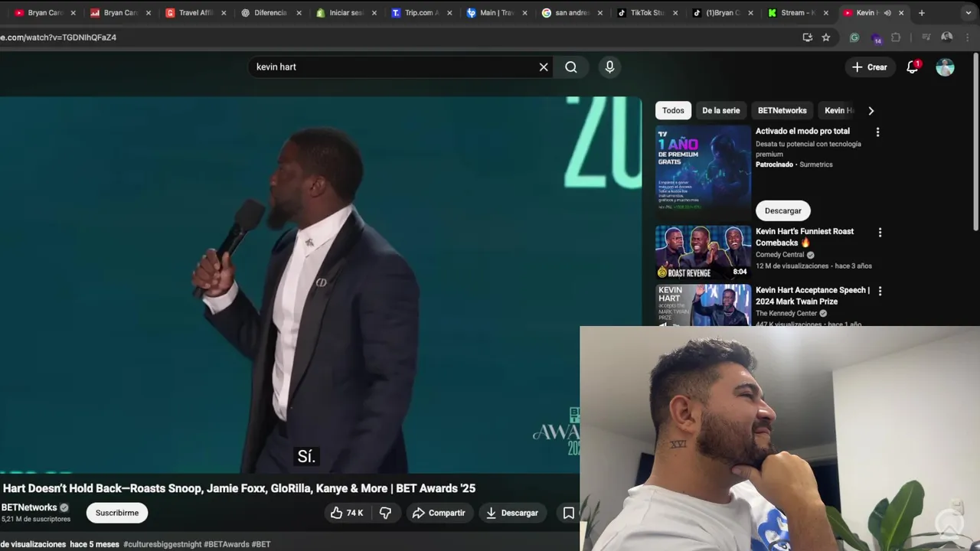Open the Chrome profile avatar

coord(947,37)
